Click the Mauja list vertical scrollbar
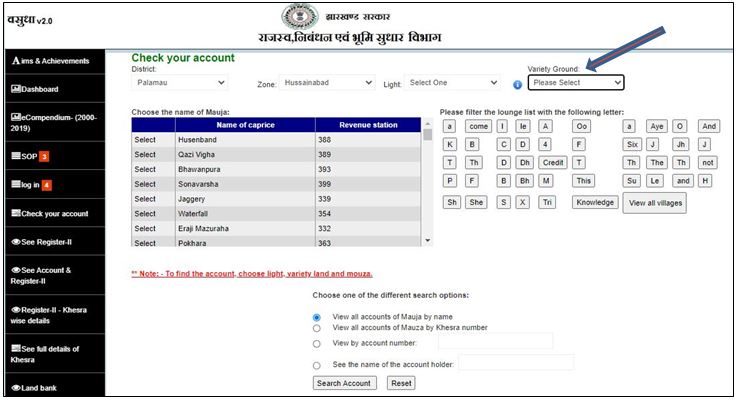The height and width of the screenshot is (400, 737). pyautogui.click(x=428, y=183)
